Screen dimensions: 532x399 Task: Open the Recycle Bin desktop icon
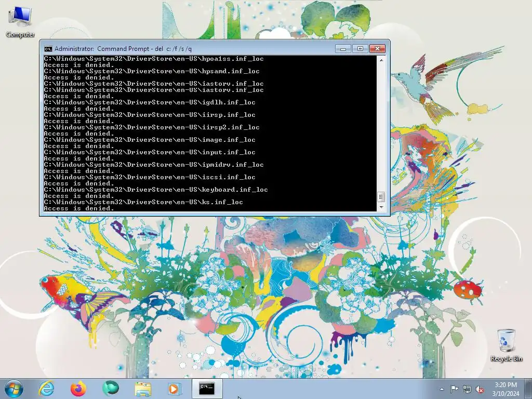tap(506, 345)
